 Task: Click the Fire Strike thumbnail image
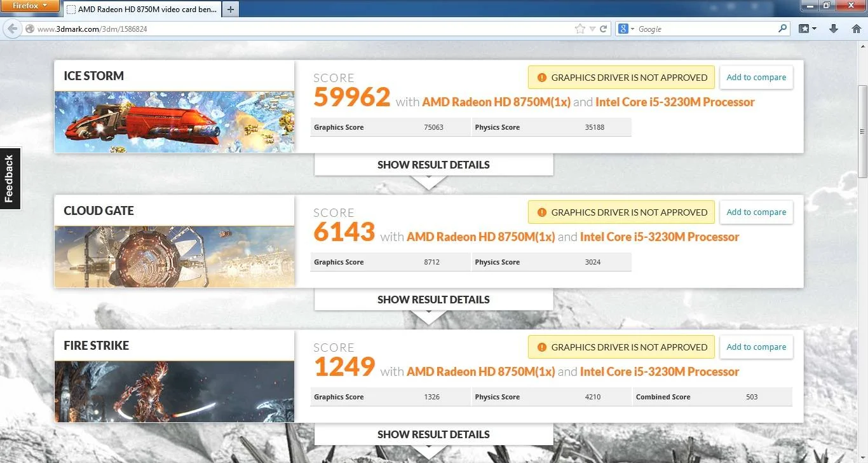coord(174,392)
